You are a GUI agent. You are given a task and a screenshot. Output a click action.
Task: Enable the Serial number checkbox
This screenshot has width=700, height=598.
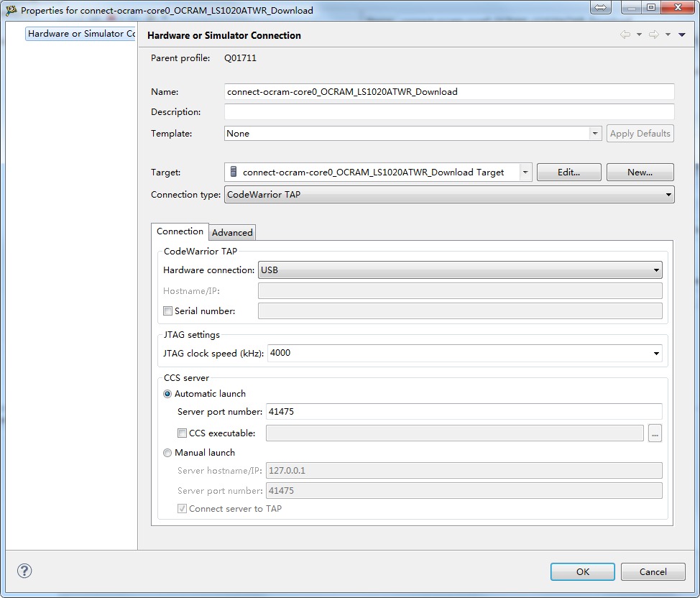(x=168, y=310)
